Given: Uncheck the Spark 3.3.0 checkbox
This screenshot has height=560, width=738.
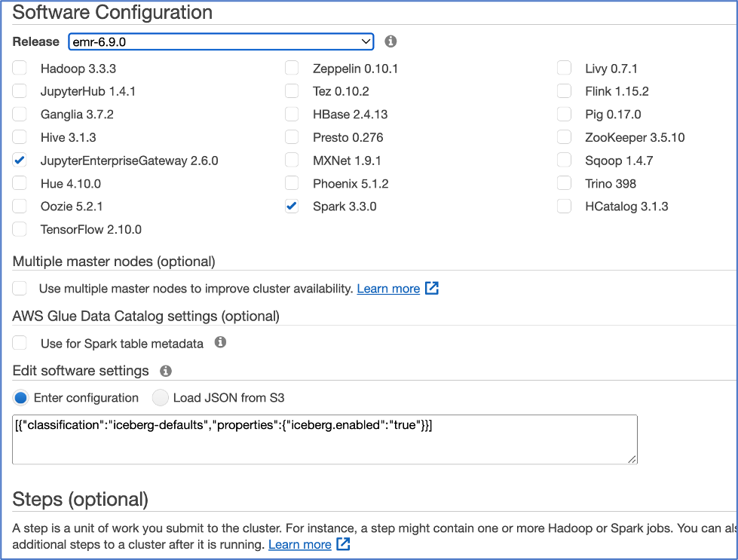Looking at the screenshot, I should pyautogui.click(x=292, y=206).
